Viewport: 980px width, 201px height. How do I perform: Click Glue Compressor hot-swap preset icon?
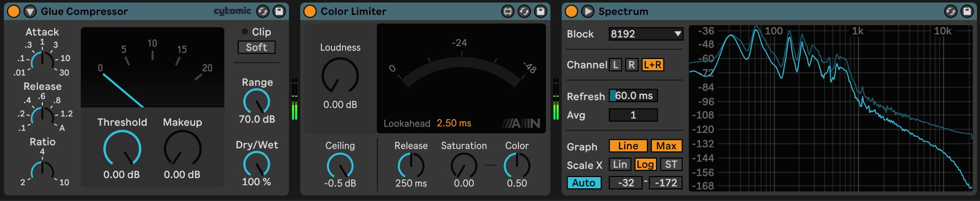(263, 12)
